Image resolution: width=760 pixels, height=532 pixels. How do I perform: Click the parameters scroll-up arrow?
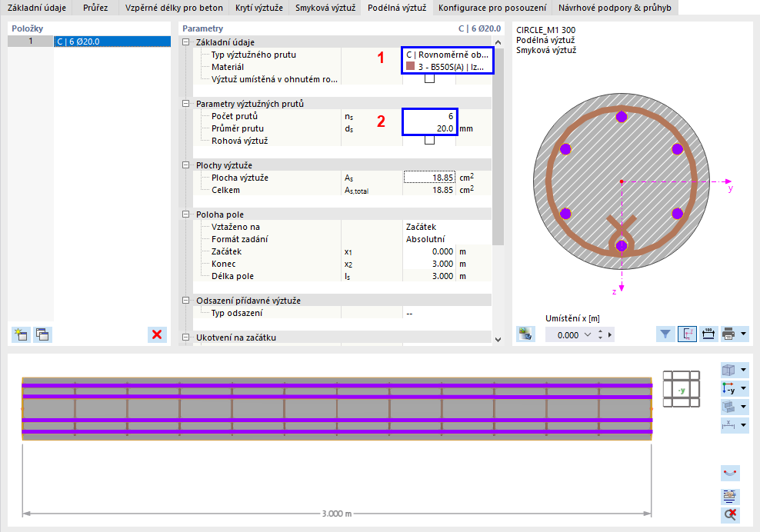[x=498, y=42]
